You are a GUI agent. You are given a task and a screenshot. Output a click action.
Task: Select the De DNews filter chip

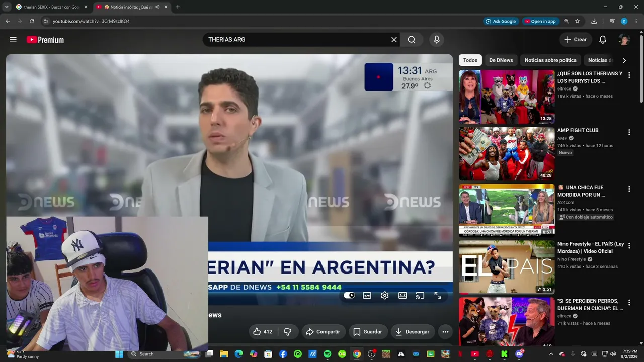pyautogui.click(x=501, y=60)
